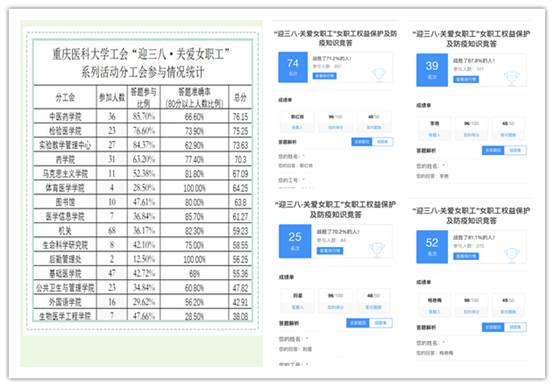Click the 总分 column header in the table

click(240, 97)
